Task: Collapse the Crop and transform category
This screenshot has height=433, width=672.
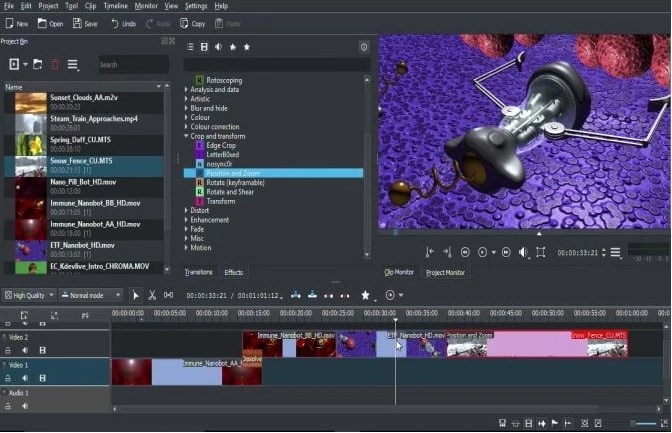Action: (x=186, y=136)
